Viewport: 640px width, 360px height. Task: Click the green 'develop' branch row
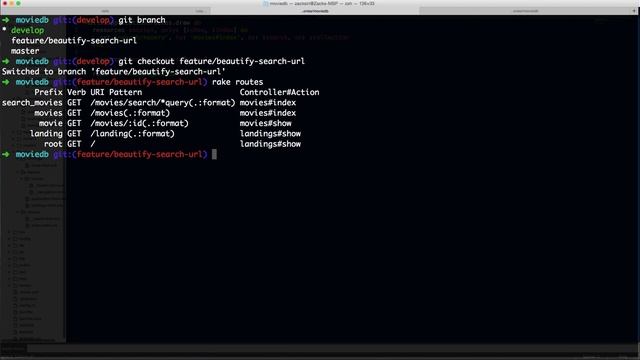(27, 30)
